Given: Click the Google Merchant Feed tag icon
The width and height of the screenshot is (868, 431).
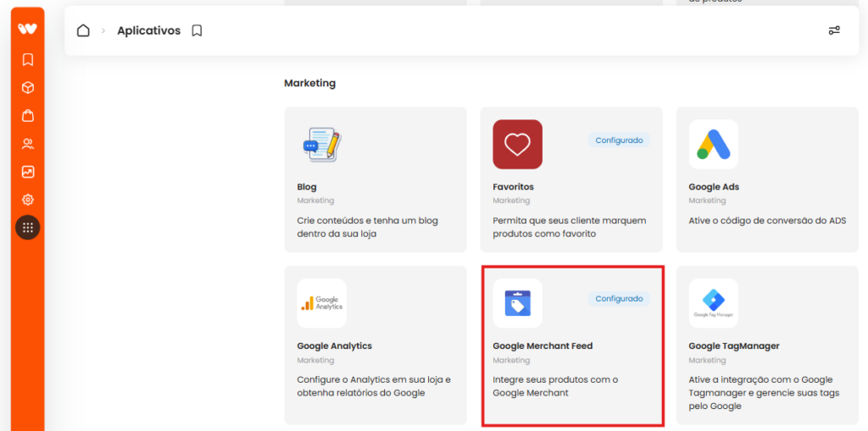Looking at the screenshot, I should (518, 303).
